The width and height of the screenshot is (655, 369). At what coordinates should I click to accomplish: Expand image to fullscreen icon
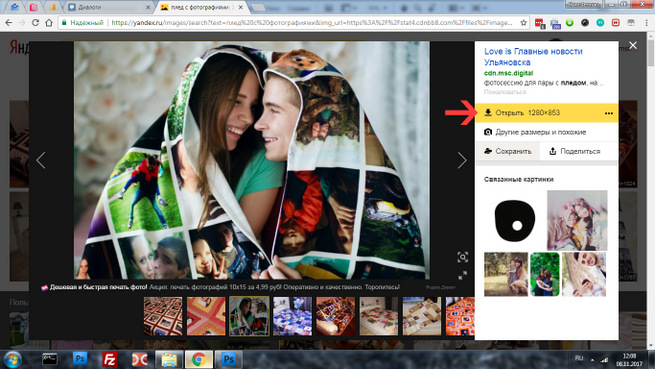pyautogui.click(x=462, y=275)
